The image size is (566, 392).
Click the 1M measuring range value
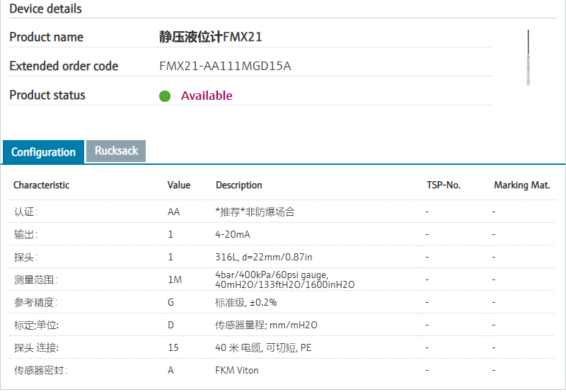175,279
